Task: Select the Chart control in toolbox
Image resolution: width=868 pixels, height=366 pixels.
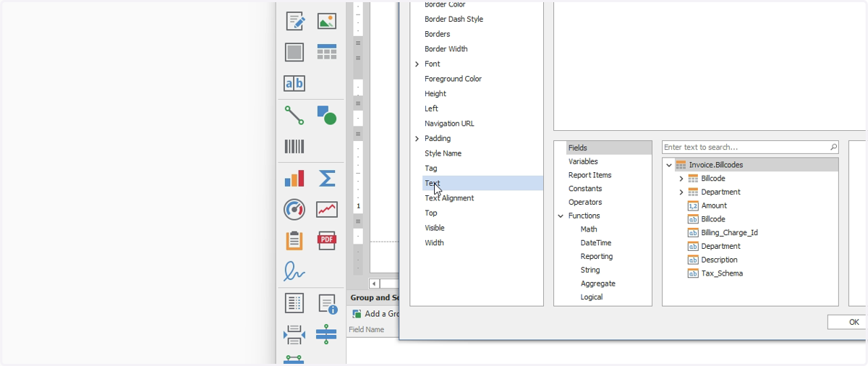Action: (x=294, y=178)
